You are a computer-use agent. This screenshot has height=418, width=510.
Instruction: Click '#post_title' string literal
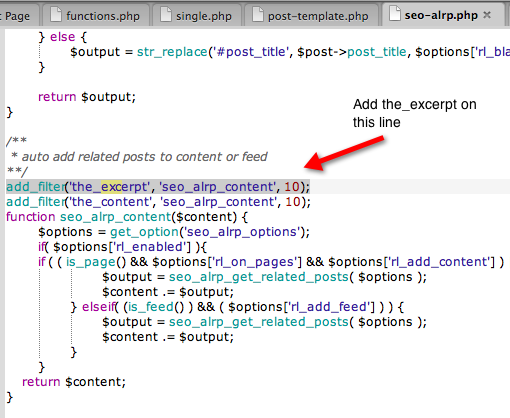click(250, 52)
